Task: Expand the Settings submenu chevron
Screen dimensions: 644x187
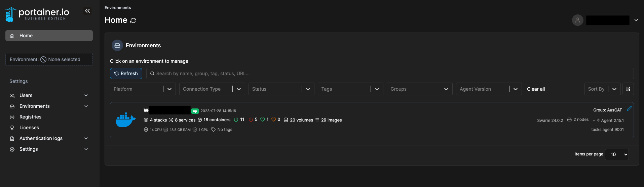Action: pyautogui.click(x=86, y=149)
